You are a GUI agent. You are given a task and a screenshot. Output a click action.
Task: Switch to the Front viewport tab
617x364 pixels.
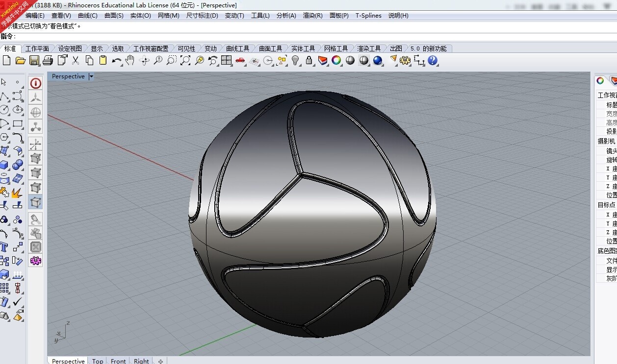coord(118,361)
